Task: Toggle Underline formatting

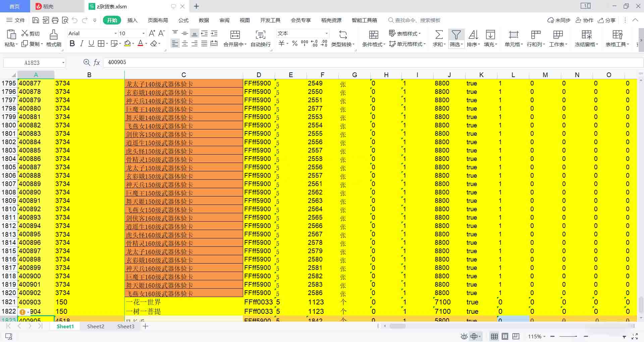Action: coord(91,44)
